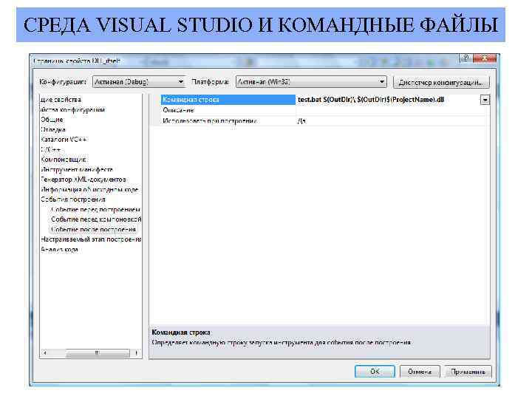The height and width of the screenshot is (399, 532).
Task: Select Инструмент манифеста tree item
Action: 77,169
